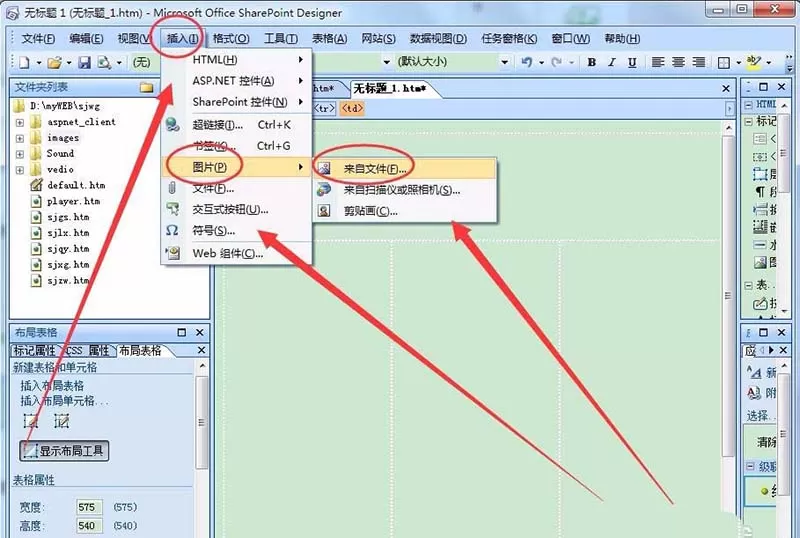The image size is (800, 538).
Task: Click the draw layout cell icon
Action: (61, 421)
